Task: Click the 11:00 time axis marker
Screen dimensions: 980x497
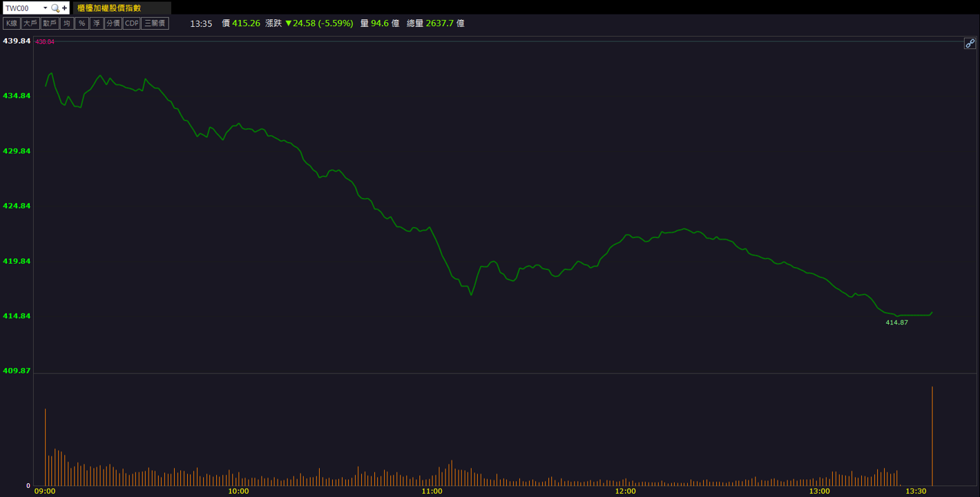Action: [432, 491]
